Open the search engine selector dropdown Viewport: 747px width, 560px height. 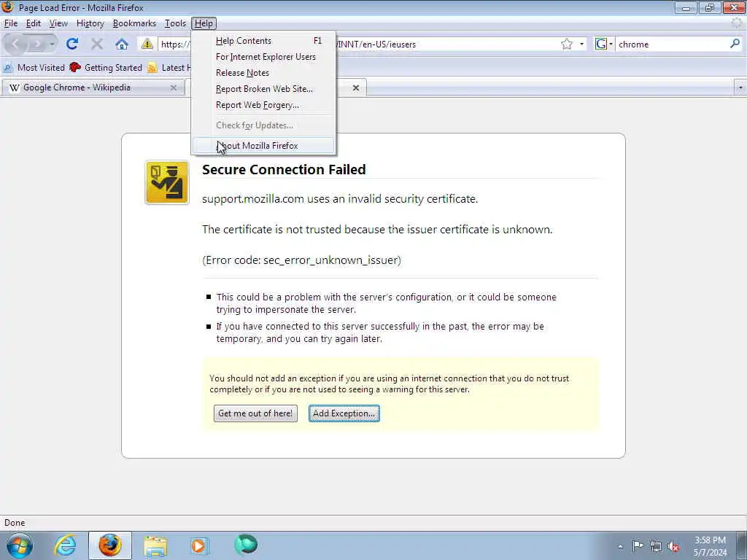tap(611, 44)
